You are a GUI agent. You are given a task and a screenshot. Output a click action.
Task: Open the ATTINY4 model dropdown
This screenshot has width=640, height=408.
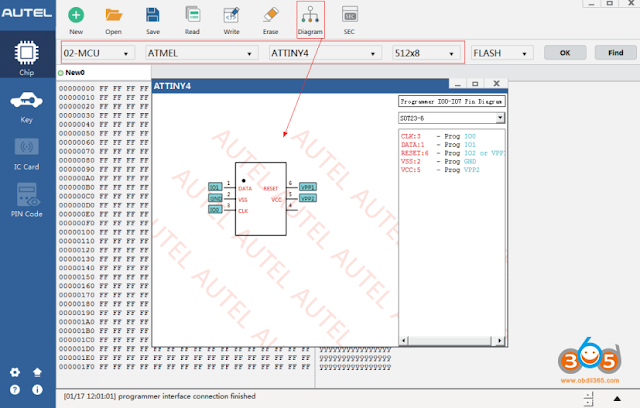325,53
